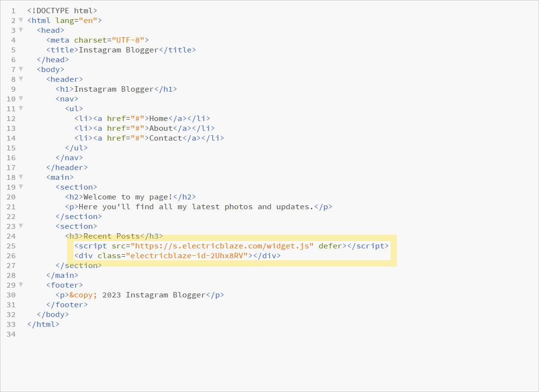The height and width of the screenshot is (392, 539).
Task: Click the Contact link text on line 14
Action: (166, 138)
